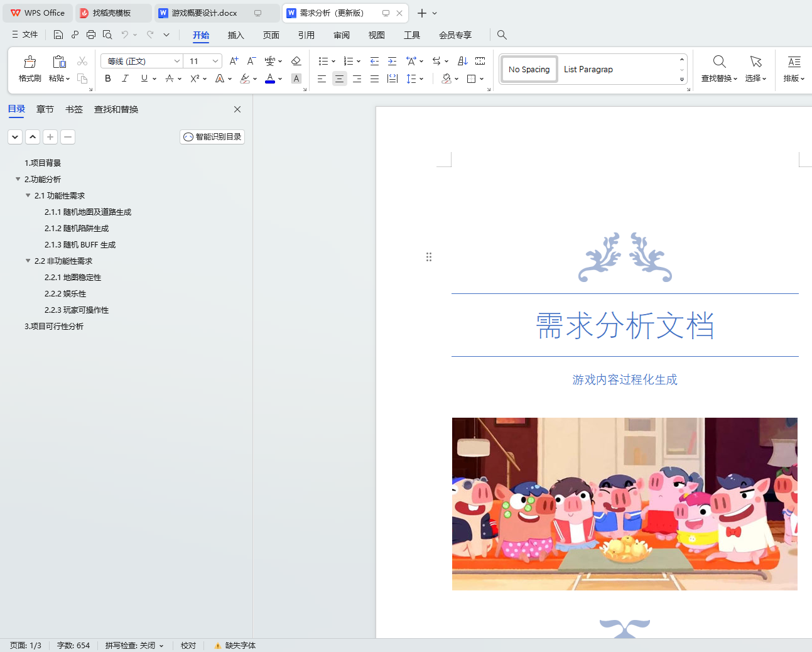Screen dimensions: 812x652
Task: Click the Print icon in quick access bar
Action: (x=91, y=35)
